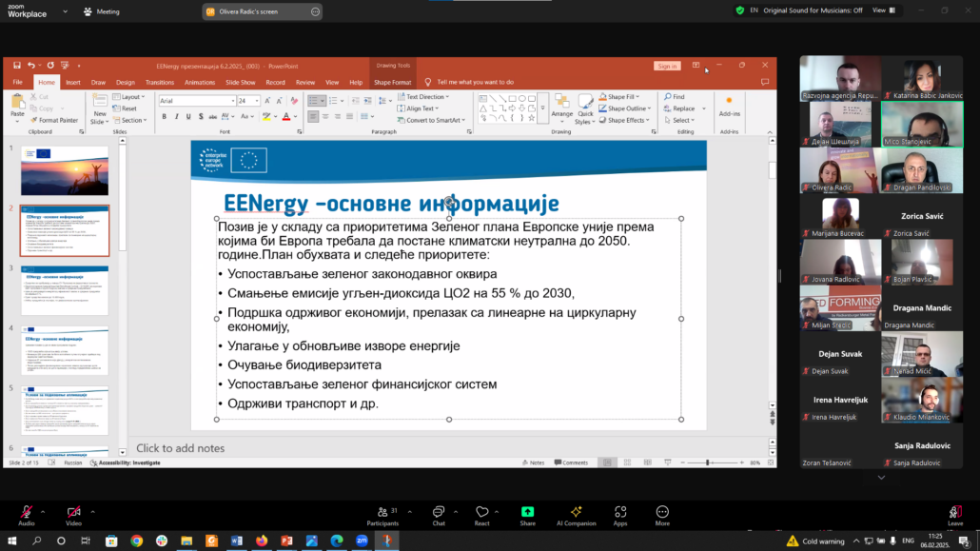Open PowerPoint from the Windows taskbar
This screenshot has height=551, width=980.
pos(287,541)
